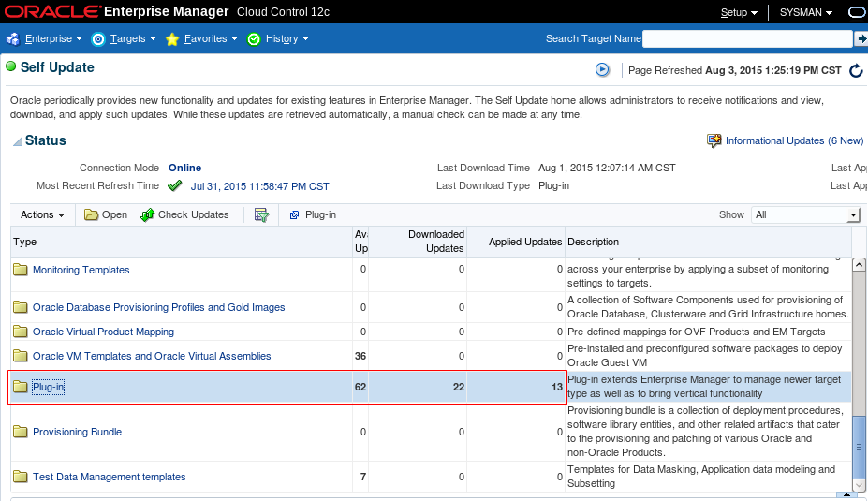868x501 pixels.
Task: Click the Enterprise icon in navigation bar
Action: (13, 38)
